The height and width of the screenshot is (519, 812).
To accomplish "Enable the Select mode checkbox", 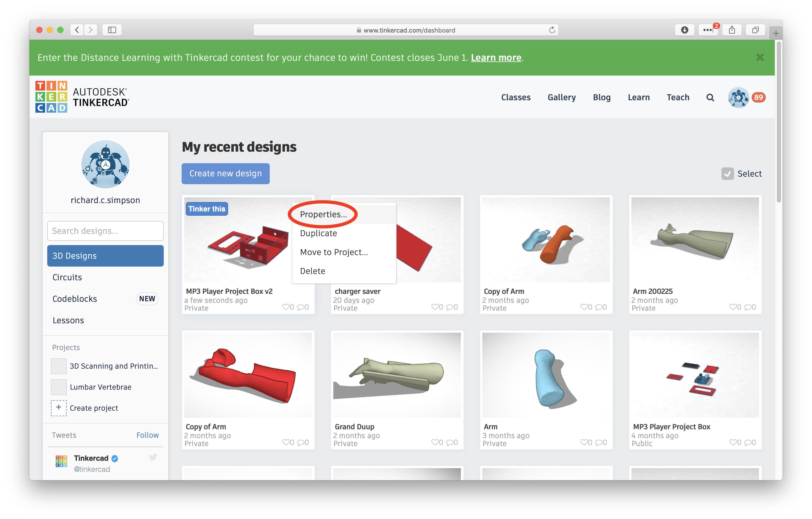I will pos(728,174).
